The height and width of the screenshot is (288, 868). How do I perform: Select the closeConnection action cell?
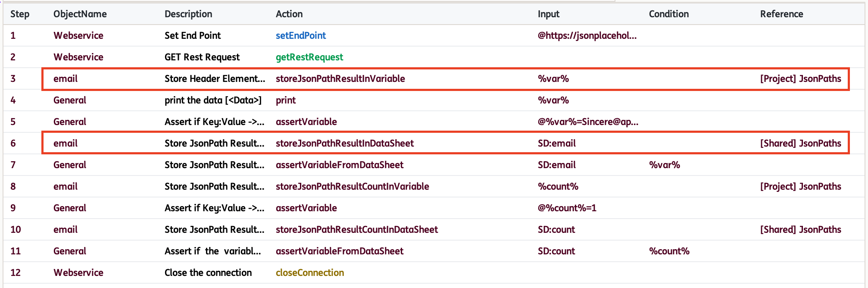pyautogui.click(x=310, y=272)
